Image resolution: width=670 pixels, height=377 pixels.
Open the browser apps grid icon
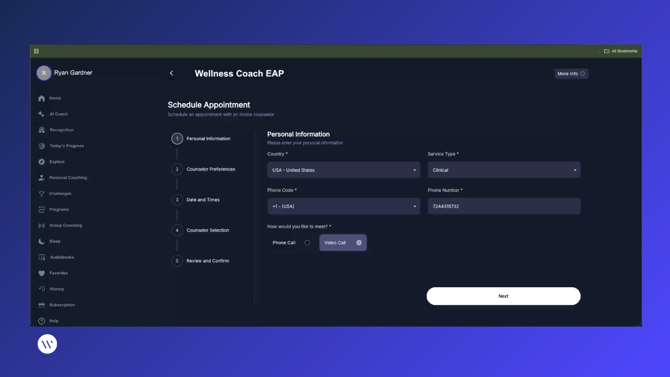(36, 51)
